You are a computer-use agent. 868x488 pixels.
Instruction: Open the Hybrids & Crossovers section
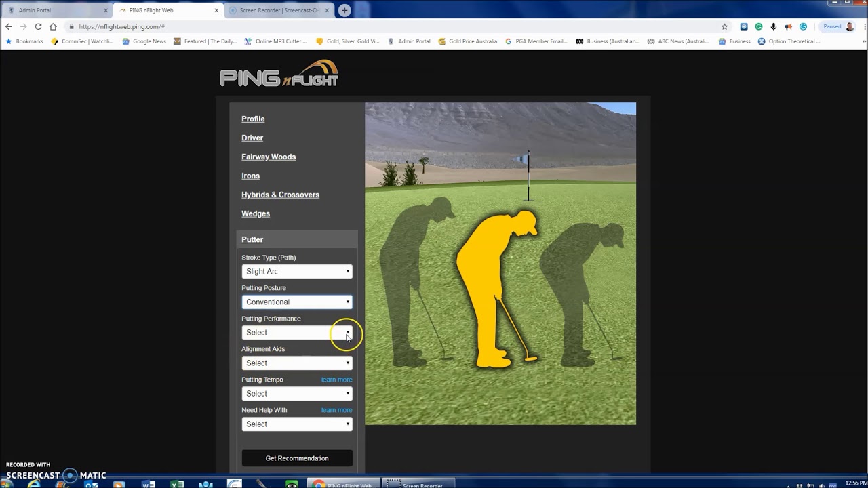280,195
